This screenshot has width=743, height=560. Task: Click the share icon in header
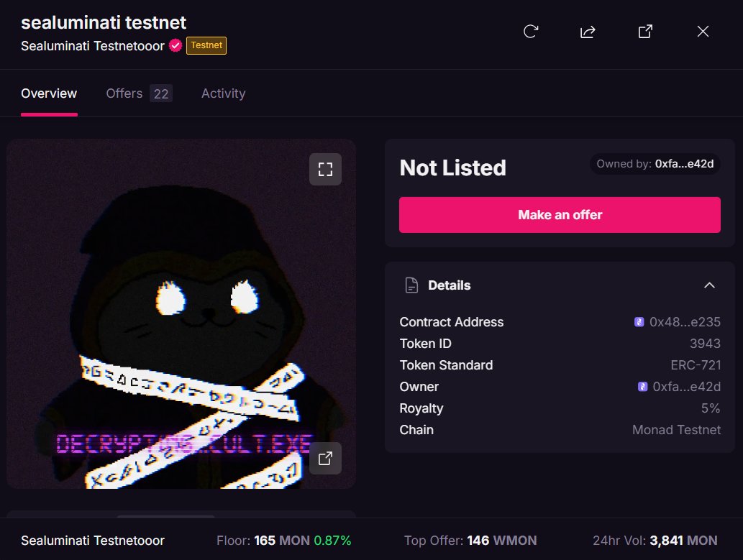point(588,31)
